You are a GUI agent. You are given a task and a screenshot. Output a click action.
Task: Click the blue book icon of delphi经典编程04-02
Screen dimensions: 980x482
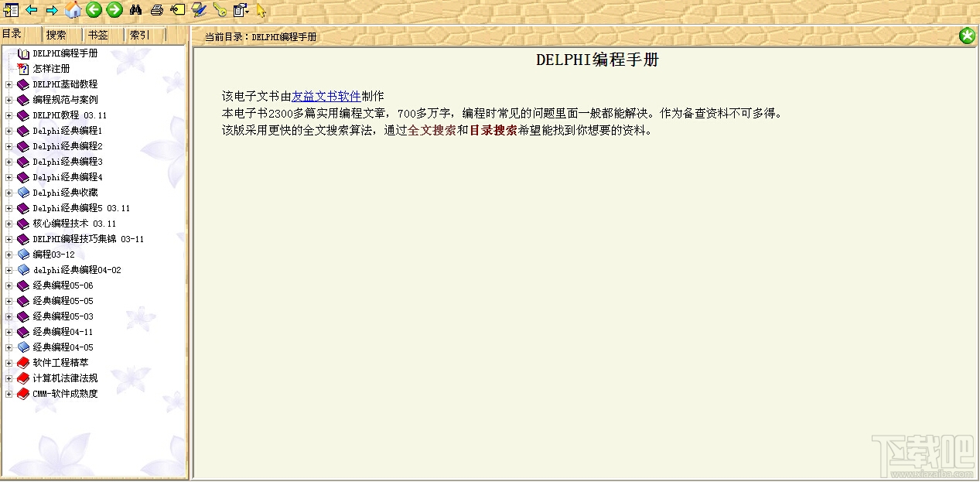click(23, 270)
